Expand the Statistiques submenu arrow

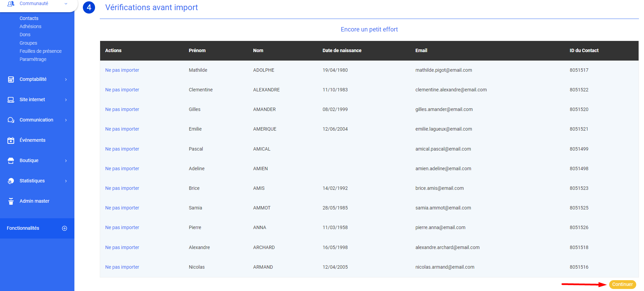(x=66, y=181)
